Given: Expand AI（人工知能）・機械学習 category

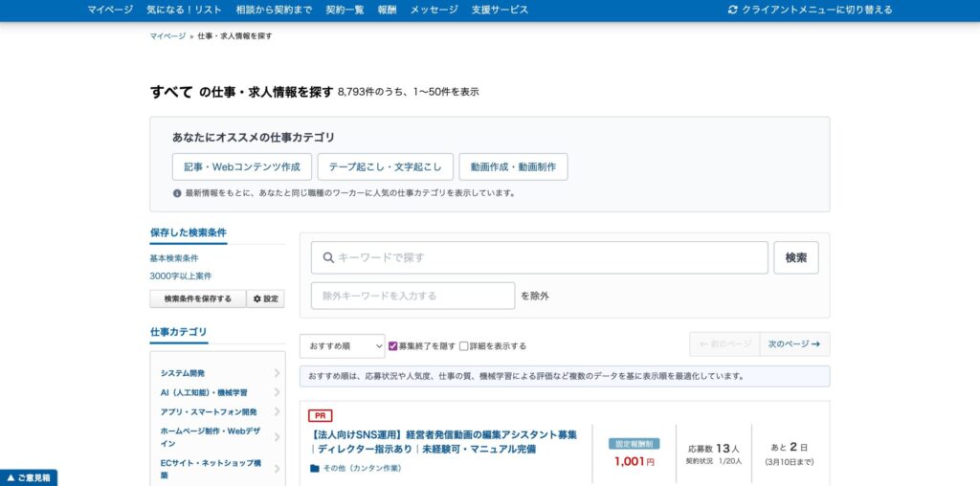Looking at the screenshot, I should point(277,392).
